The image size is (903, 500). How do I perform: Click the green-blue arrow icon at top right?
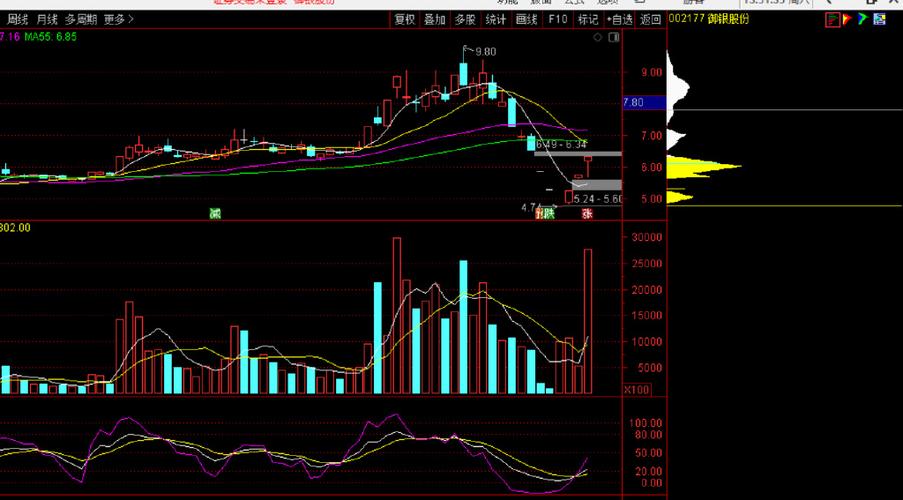tap(863, 20)
